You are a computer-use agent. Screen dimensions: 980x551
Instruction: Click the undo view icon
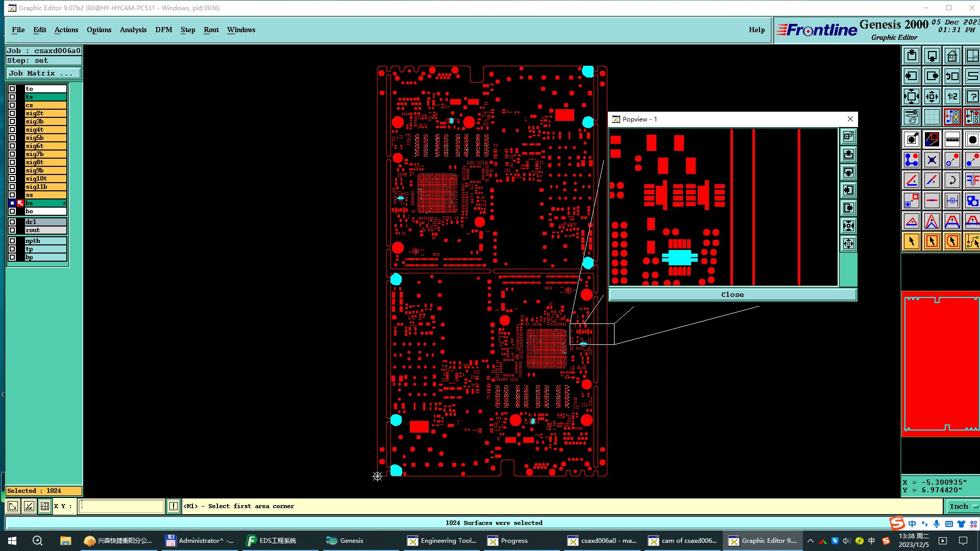(952, 76)
